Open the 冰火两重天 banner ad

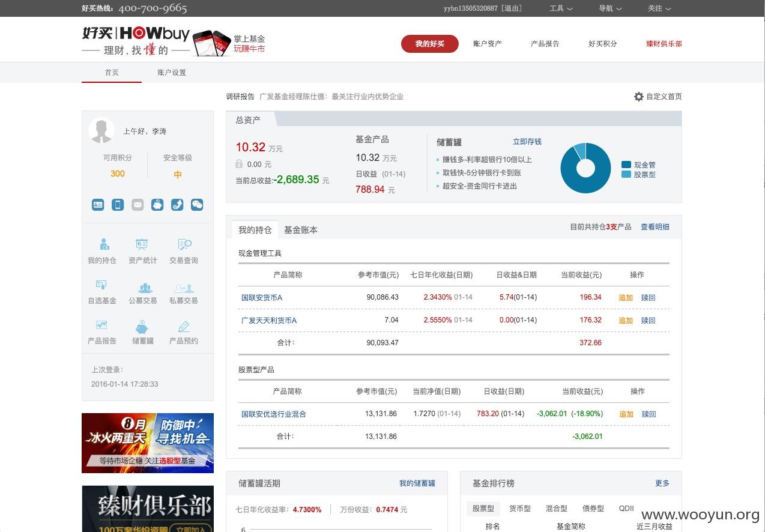click(x=148, y=443)
